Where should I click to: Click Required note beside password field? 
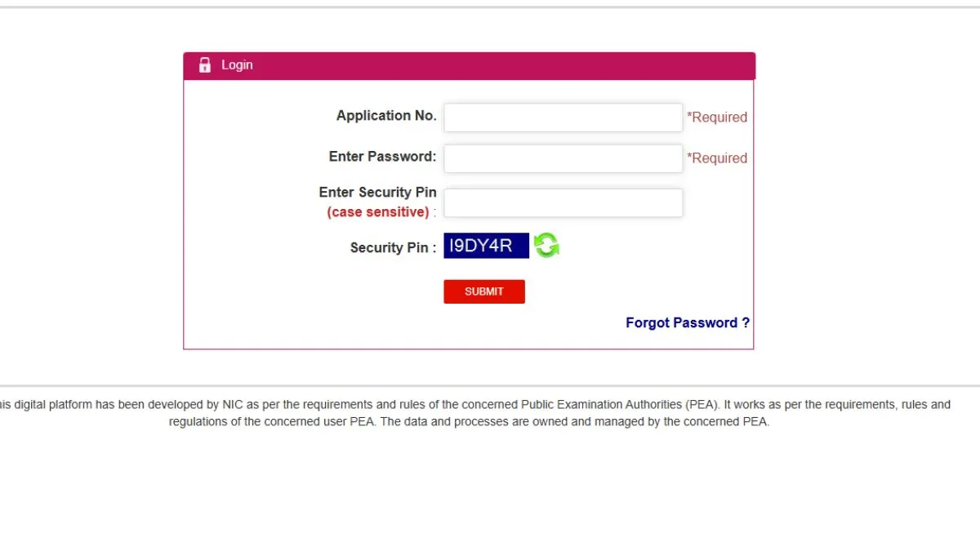pos(717,158)
